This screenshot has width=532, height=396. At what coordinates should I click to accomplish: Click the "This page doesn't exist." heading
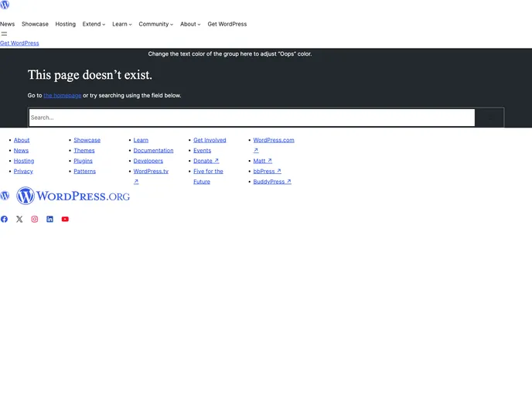click(90, 75)
